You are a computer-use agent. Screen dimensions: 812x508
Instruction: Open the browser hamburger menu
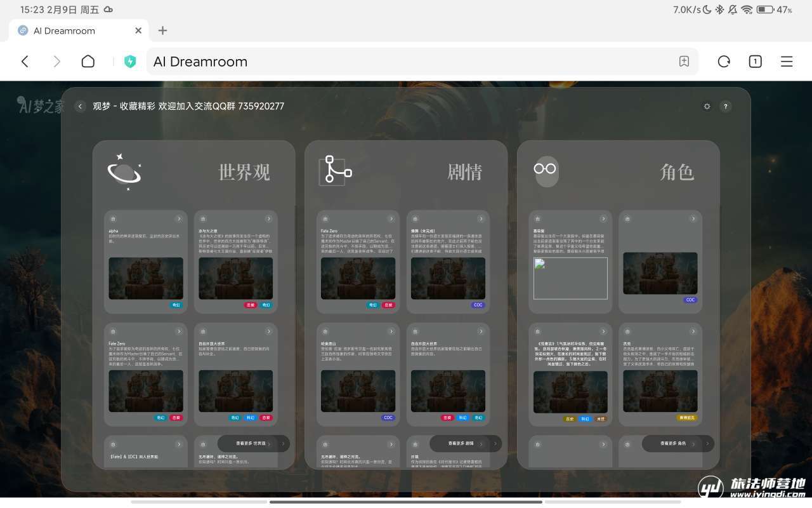click(787, 62)
